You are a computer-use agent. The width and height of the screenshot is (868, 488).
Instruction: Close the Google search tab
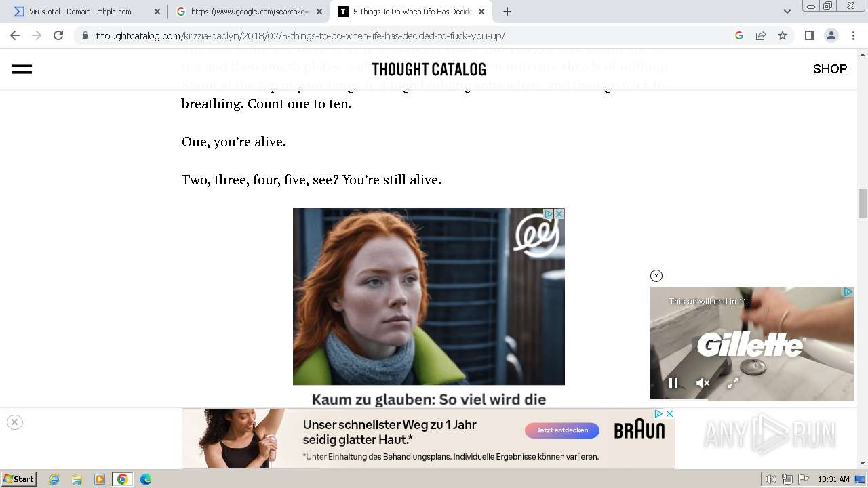click(319, 12)
